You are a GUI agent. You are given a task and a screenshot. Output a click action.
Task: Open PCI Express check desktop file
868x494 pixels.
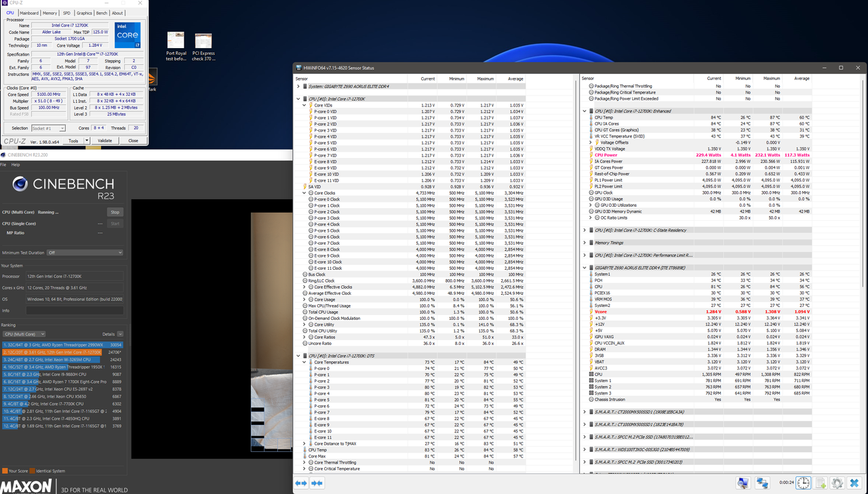point(203,46)
